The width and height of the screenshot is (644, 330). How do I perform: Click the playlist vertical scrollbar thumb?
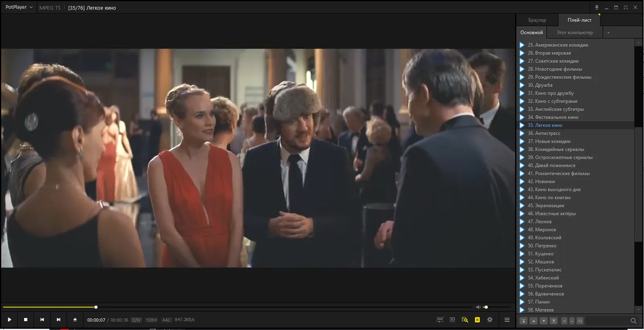point(638,185)
